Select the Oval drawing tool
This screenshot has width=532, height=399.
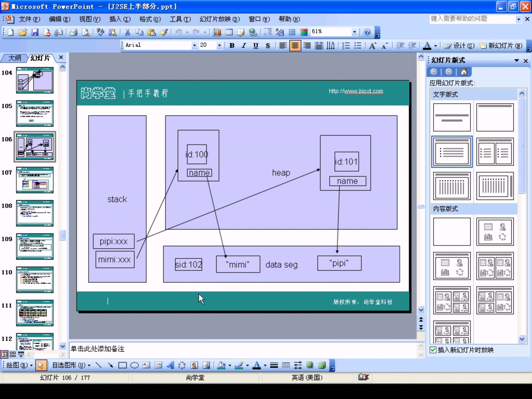coord(134,365)
